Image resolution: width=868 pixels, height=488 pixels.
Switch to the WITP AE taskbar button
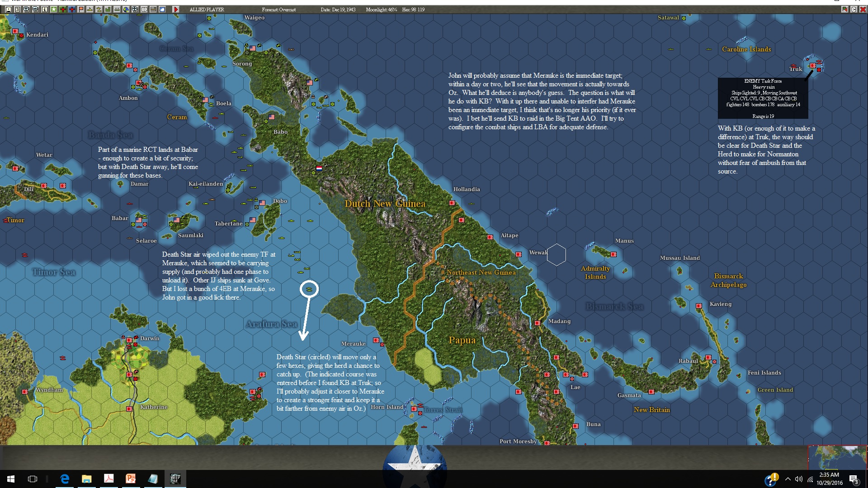(x=175, y=479)
